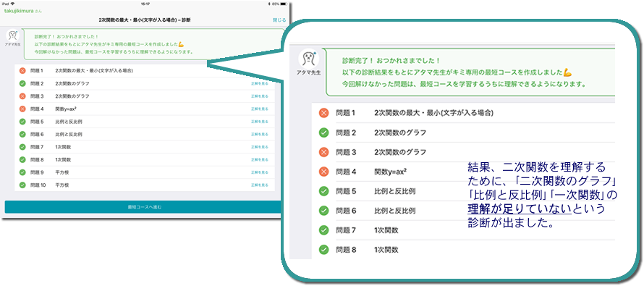Click the 問題 7 label in the enlarged callout
This screenshot has height=286, width=644.
[346, 230]
